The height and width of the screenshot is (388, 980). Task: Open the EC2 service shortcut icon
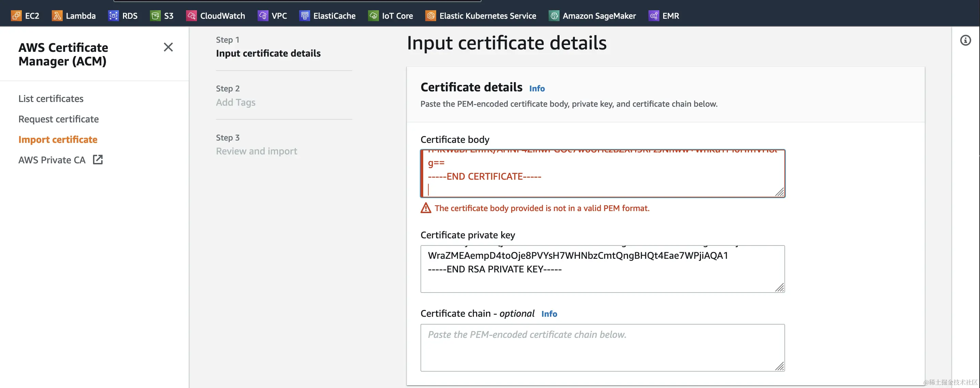point(16,16)
